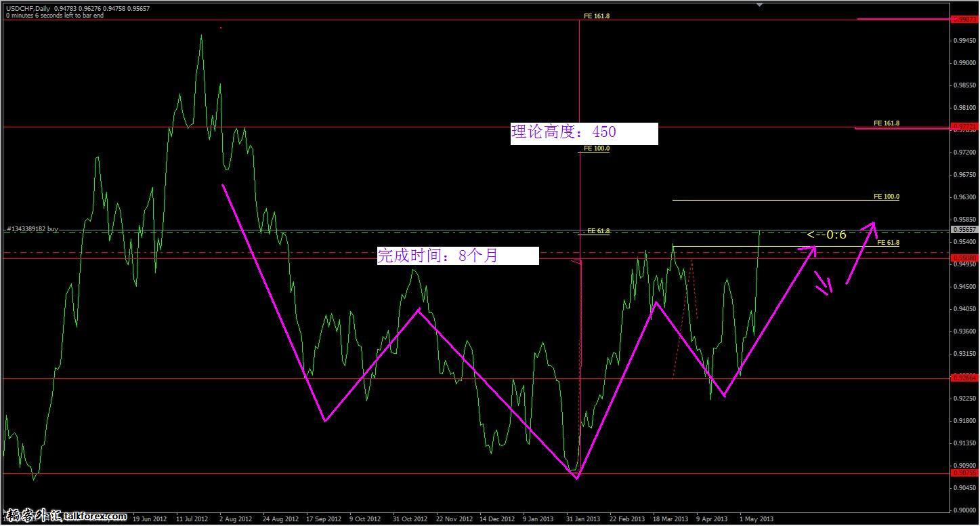980x526 pixels.
Task: Click the '24 Aug 2012' date on time axis
Action: coord(280,519)
